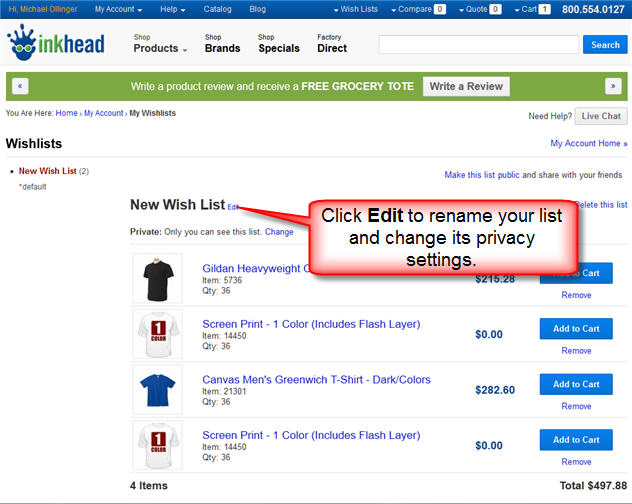Screen dimensions: 632x504
Task: Click the banner's right arrow button
Action: click(613, 86)
